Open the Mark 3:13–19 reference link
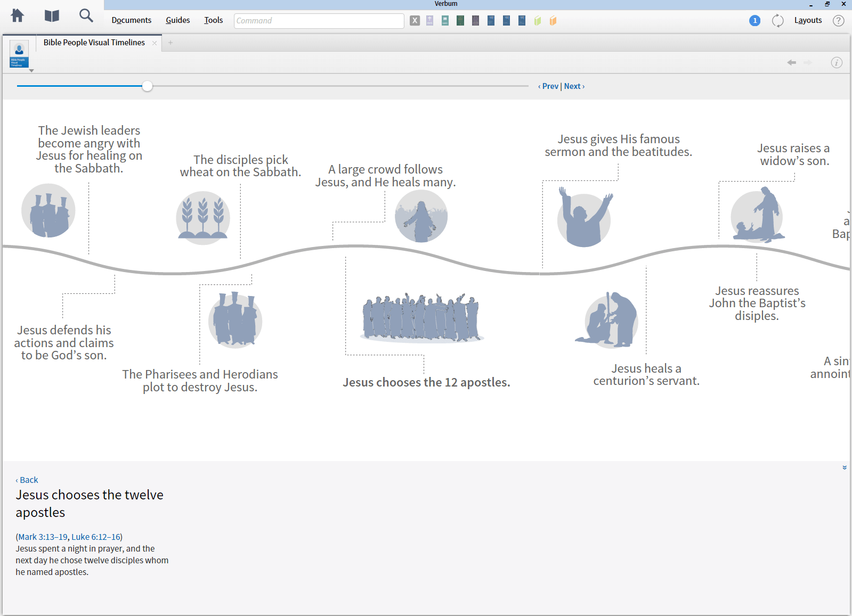The width and height of the screenshot is (852, 616). pos(43,537)
